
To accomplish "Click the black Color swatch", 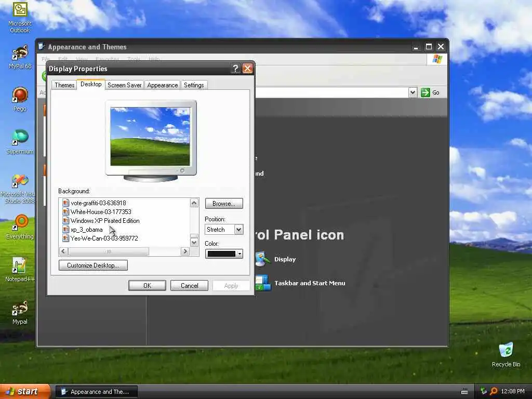I will [221, 254].
